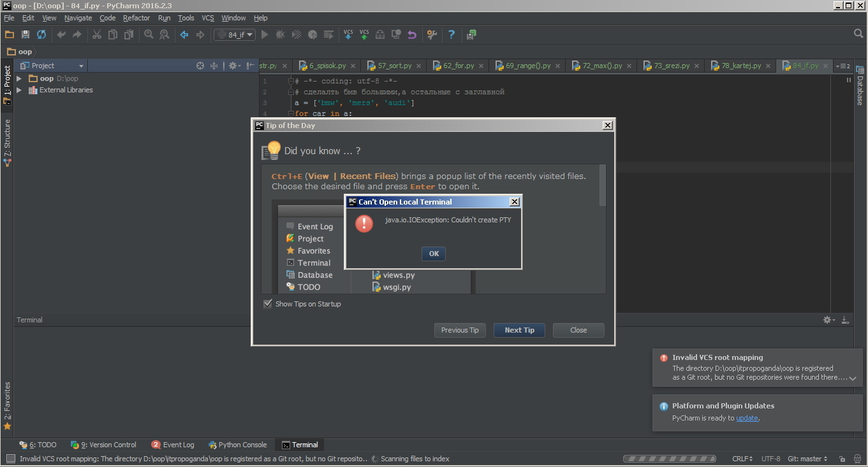The width and height of the screenshot is (868, 467).
Task: Open the Project view type dropdown
Action: pyautogui.click(x=53, y=66)
